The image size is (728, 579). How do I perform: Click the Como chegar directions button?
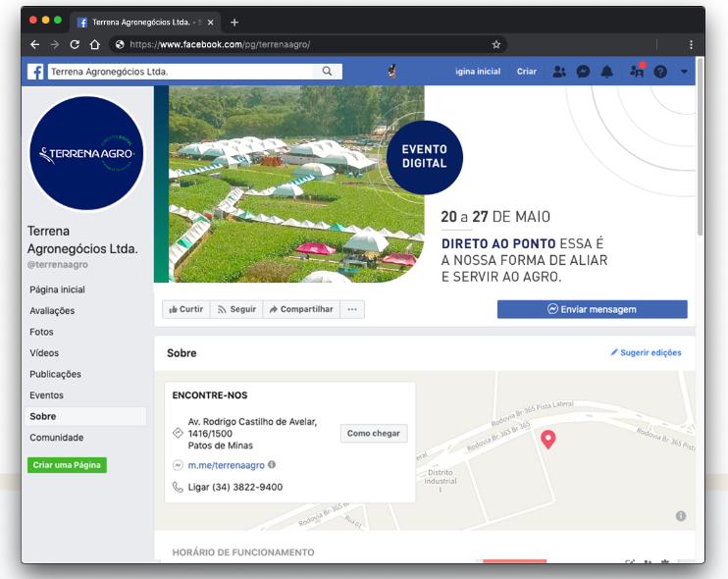[374, 433]
